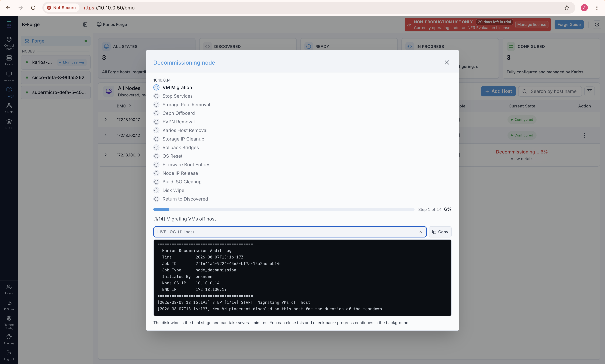Click the Add Host button
605x364 pixels.
coord(498,91)
